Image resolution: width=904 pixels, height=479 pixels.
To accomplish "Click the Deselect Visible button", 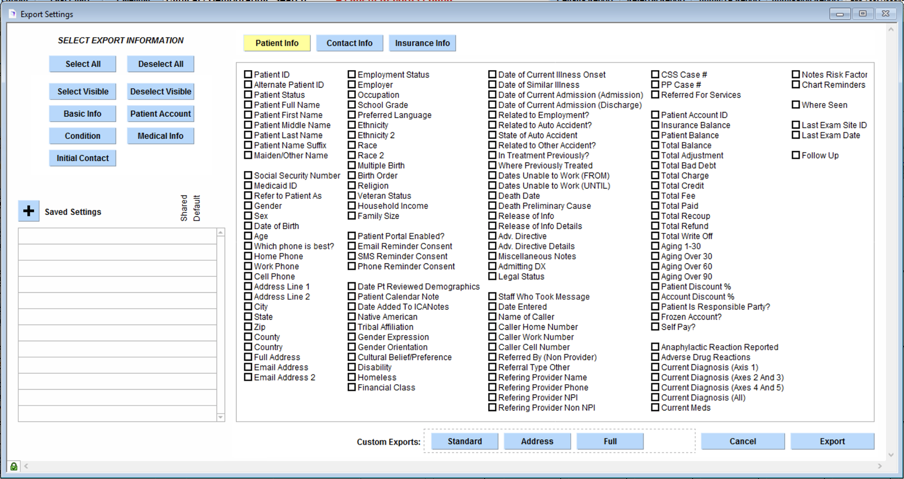I will point(160,92).
